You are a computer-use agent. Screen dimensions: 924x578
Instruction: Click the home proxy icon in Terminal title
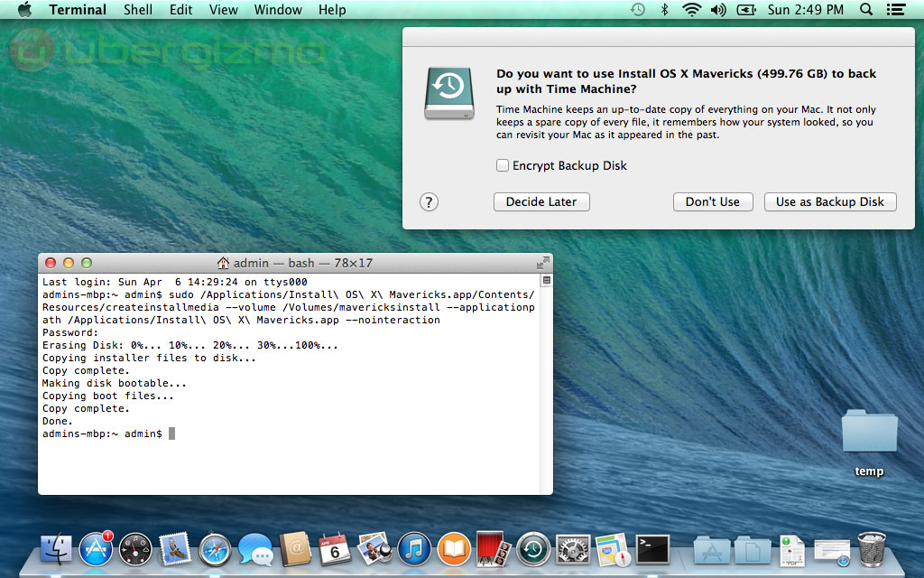tap(223, 263)
